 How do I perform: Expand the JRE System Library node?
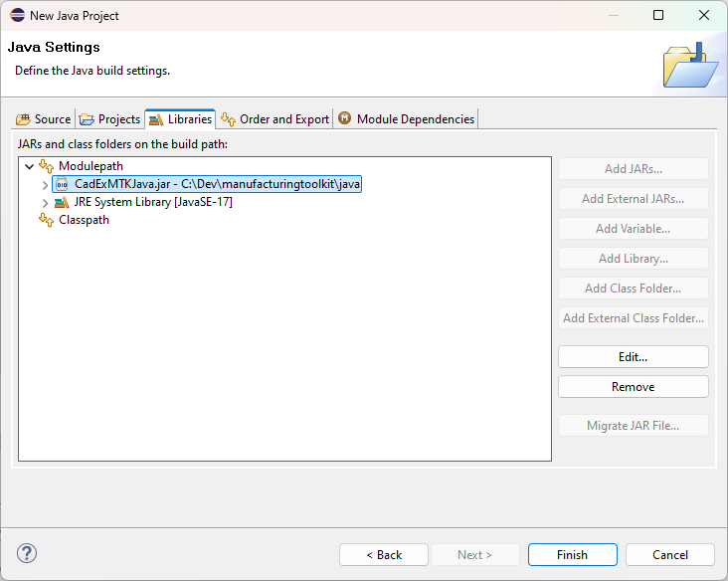[x=45, y=202]
